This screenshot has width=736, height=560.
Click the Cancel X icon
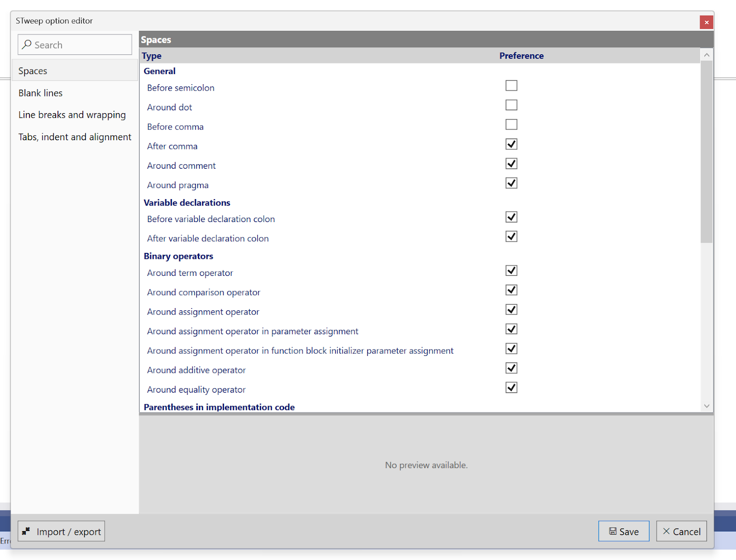pyautogui.click(x=666, y=531)
